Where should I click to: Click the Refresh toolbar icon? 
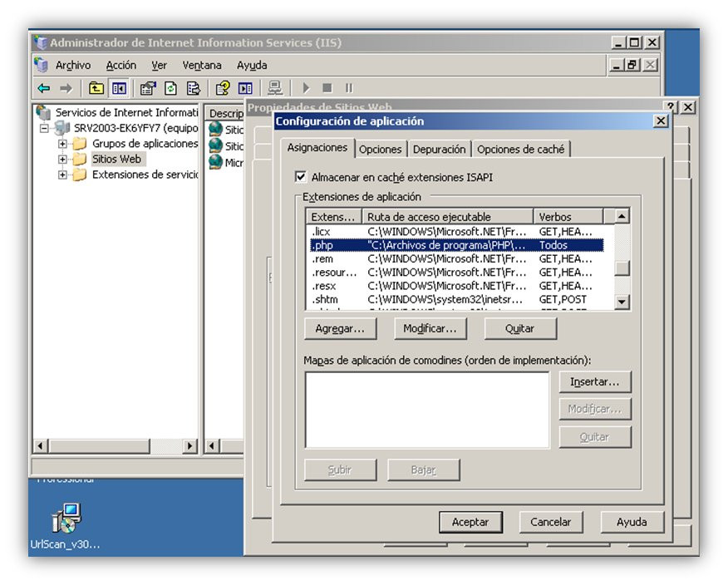pos(170,88)
